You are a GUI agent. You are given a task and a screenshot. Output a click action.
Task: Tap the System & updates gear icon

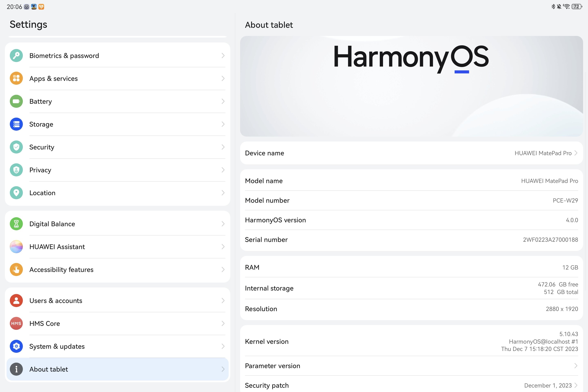16,346
